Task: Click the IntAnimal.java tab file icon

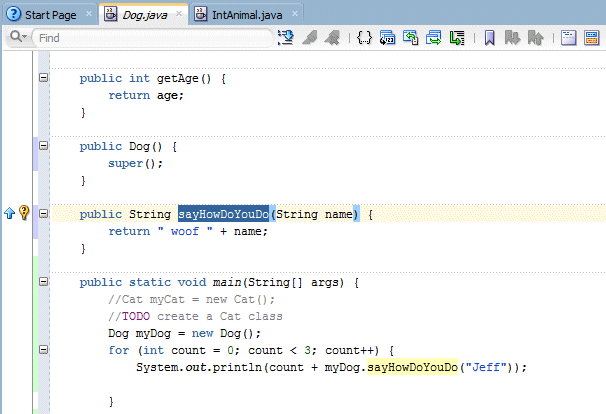Action: 201,14
